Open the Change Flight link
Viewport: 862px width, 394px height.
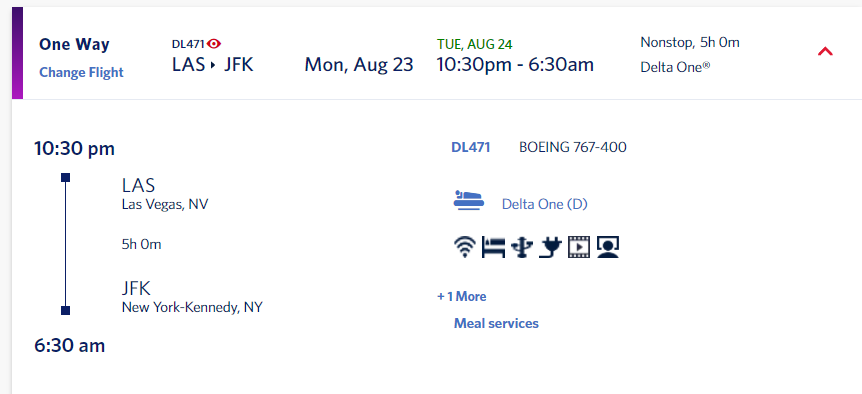pos(81,73)
